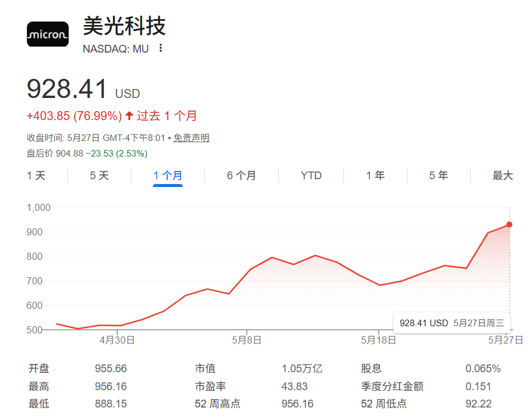Click the 52 周高点 label

coord(217,403)
